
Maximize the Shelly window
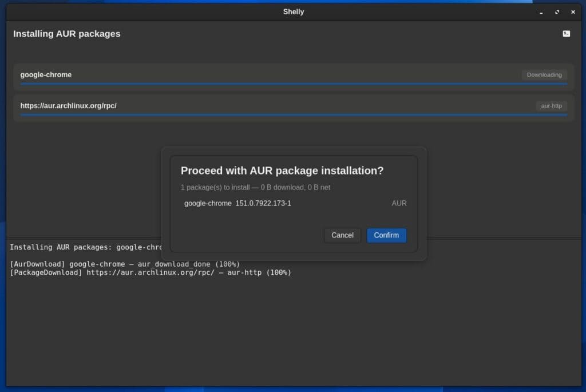tap(557, 12)
